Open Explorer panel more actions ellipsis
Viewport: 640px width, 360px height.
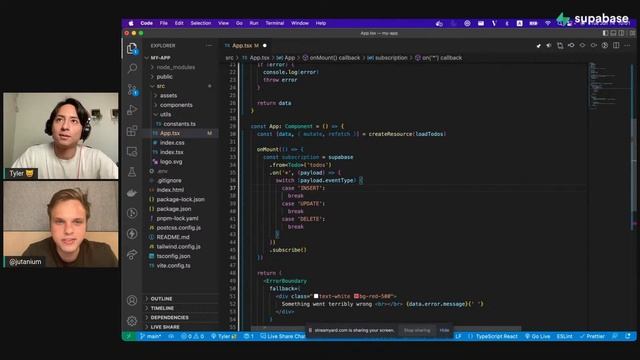click(209, 46)
